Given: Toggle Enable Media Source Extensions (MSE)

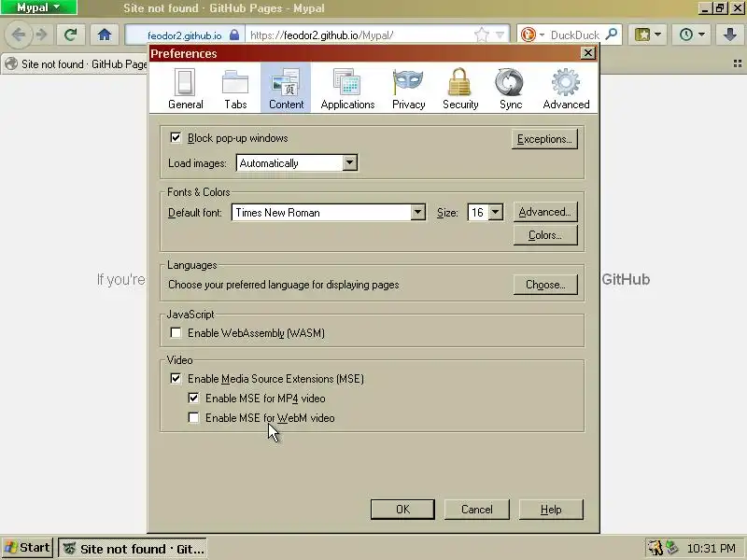Looking at the screenshot, I should 176,379.
